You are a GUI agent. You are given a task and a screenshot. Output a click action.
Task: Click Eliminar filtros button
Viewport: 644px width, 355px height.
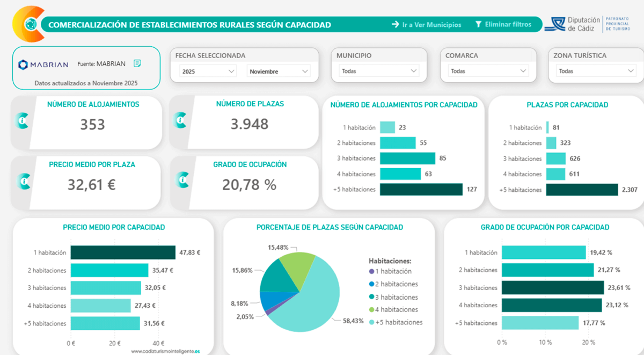tap(503, 25)
